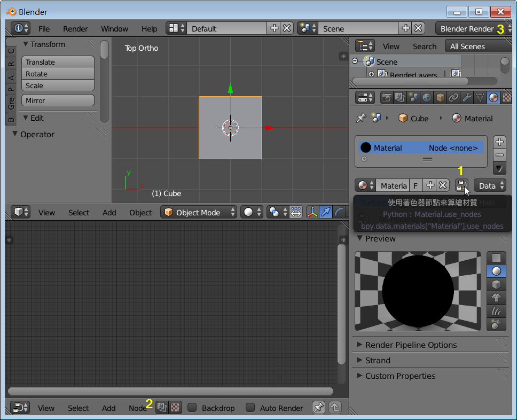This screenshot has height=420, width=517.
Task: Click the Translate button
Action: 58,61
